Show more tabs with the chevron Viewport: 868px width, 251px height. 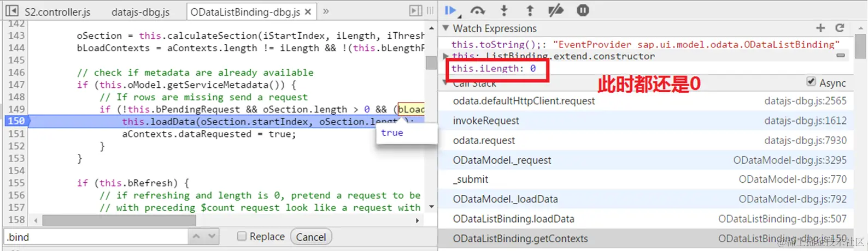[326, 11]
